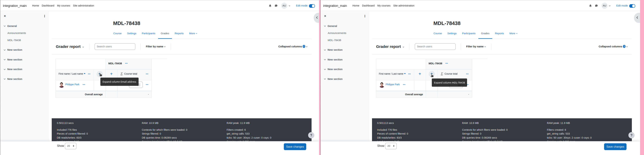The image size is (644, 155).
Task: Open Show 20 per-page select, left window
Action: pyautogui.click(x=71, y=146)
